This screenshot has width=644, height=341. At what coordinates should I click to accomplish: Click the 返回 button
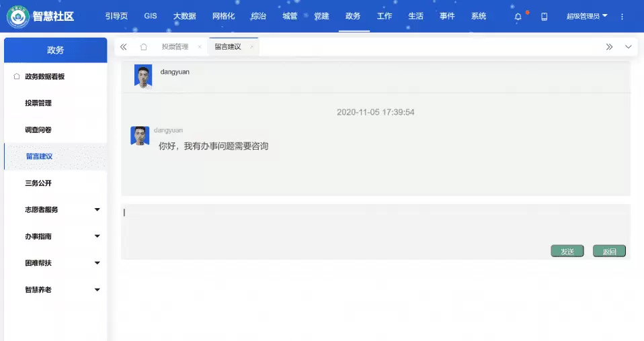pos(609,252)
